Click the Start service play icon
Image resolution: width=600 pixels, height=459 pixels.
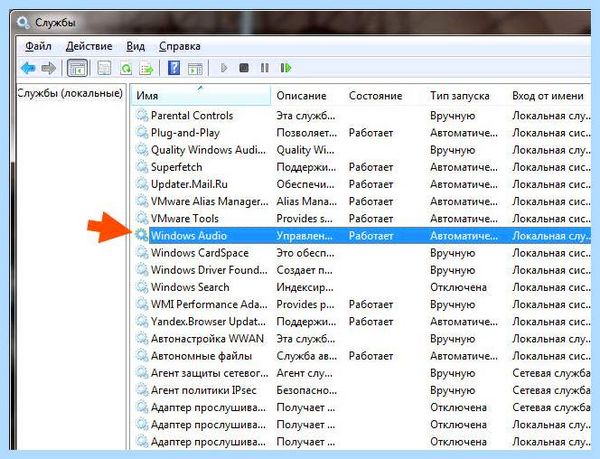[224, 68]
